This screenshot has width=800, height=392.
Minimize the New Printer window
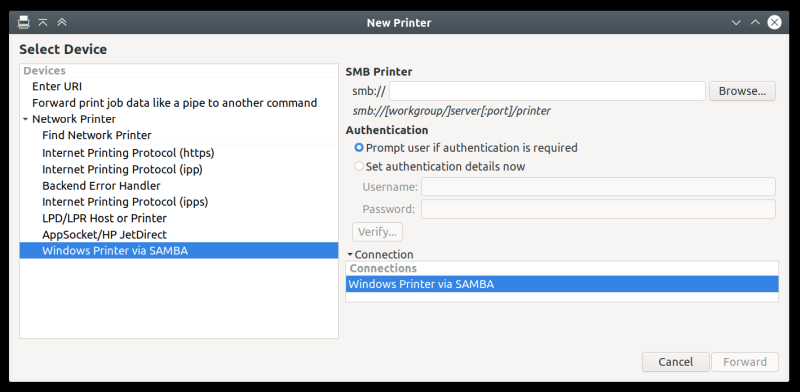tap(736, 22)
